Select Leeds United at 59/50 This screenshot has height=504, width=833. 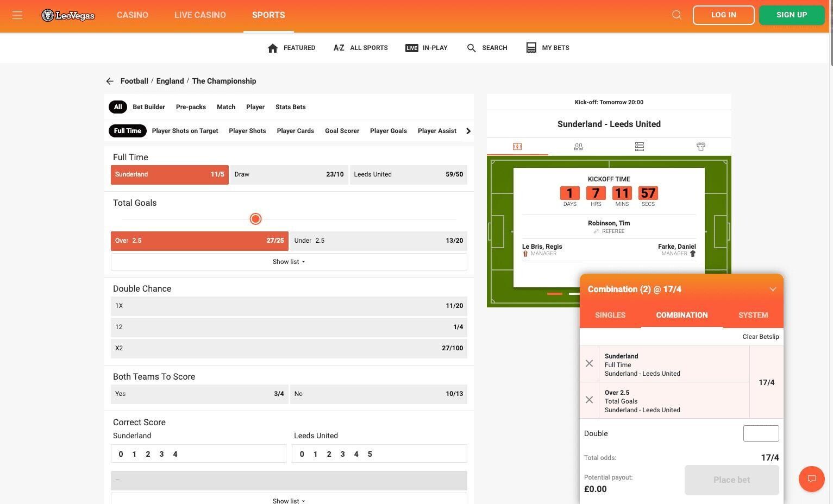[x=409, y=174]
